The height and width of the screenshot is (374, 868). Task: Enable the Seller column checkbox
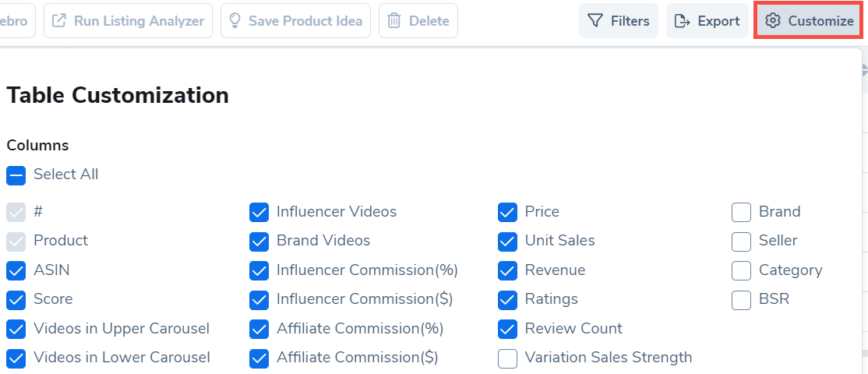coord(742,242)
